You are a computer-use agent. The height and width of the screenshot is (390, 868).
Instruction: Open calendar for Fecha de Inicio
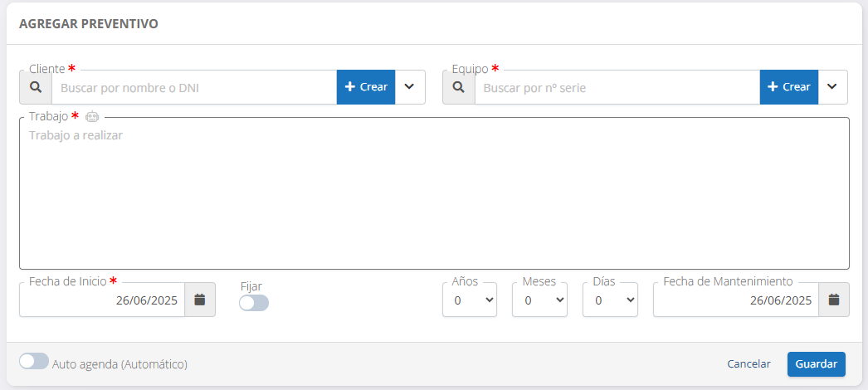tap(200, 300)
